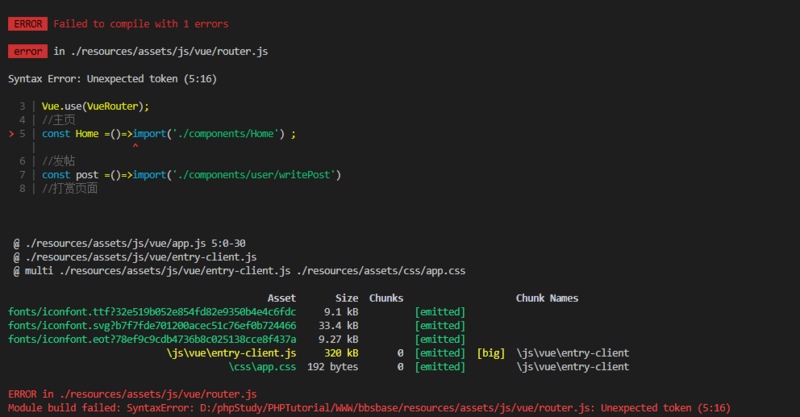Click the 'Module build failed: SyntaxError' line
The height and width of the screenshot is (417, 800).
coord(369,408)
